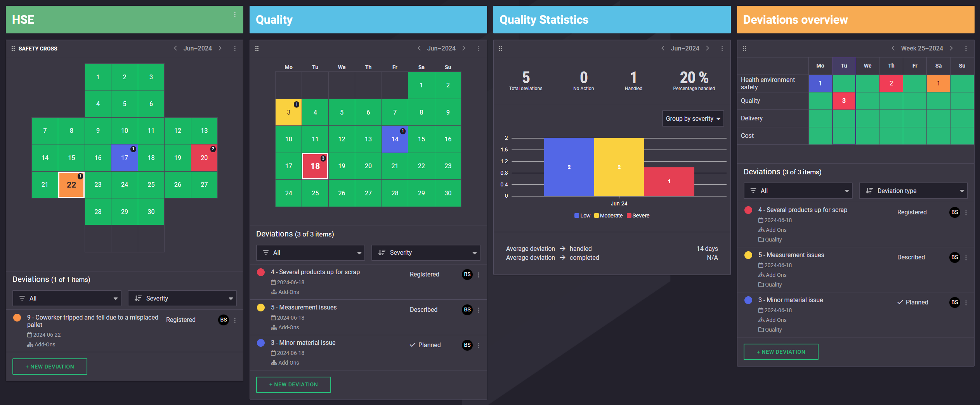Click New Deviation button in HSE panel
This screenshot has height=405, width=980.
tap(50, 367)
